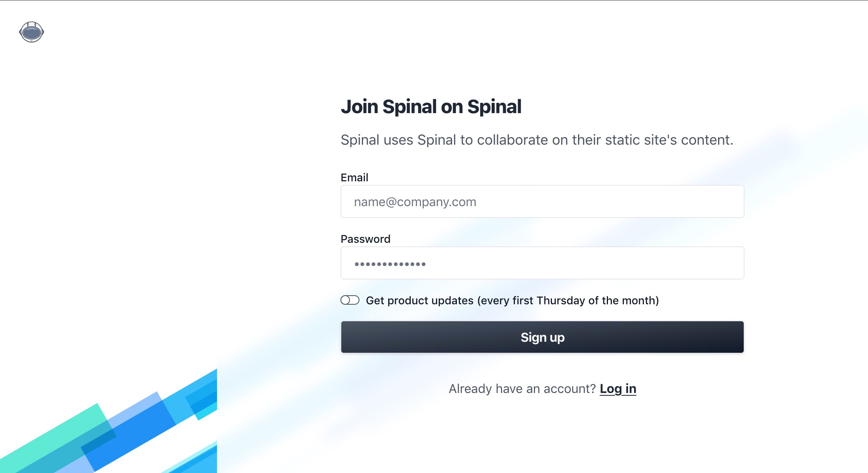Image resolution: width=868 pixels, height=473 pixels.
Task: Click the Spinal astronaut helmet logo
Action: coord(32,32)
